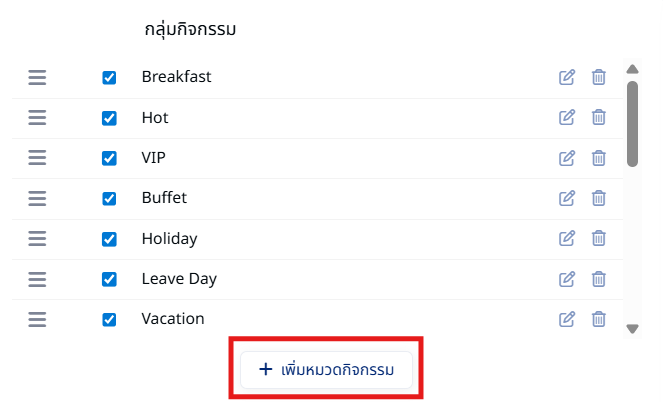Select the Hot group name

(155, 118)
